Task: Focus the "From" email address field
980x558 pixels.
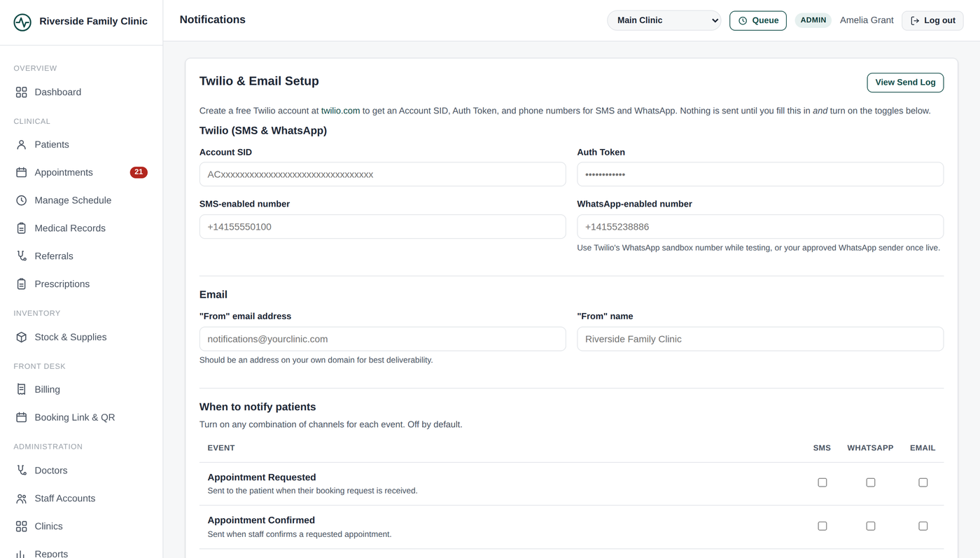Action: coord(382,339)
